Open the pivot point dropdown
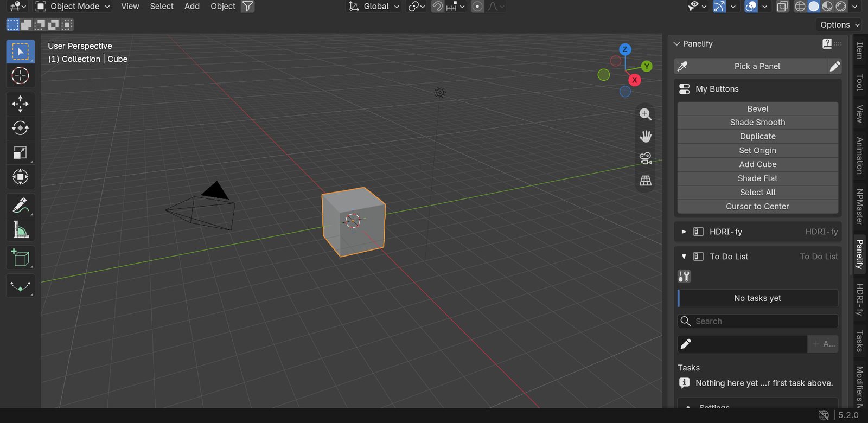The height and width of the screenshot is (423, 868). tap(417, 7)
